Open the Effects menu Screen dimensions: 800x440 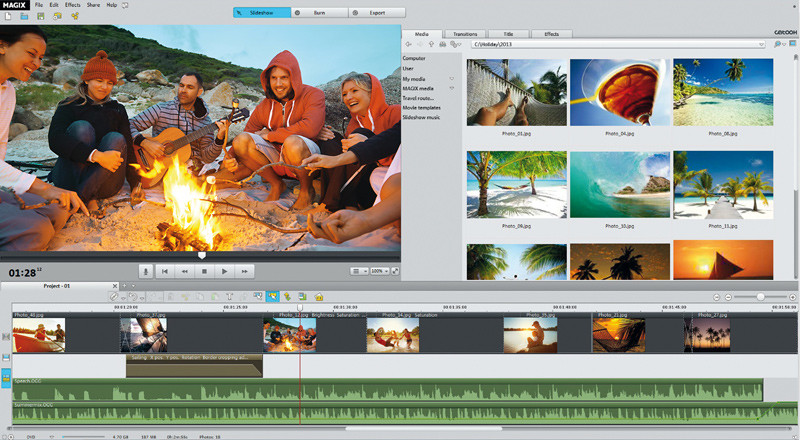tap(72, 5)
